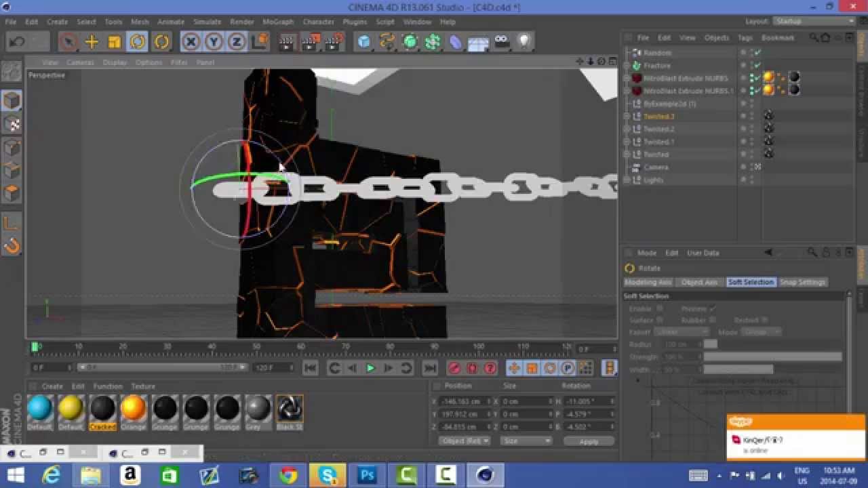
Task: Select the Live Selection tool
Action: click(x=68, y=42)
